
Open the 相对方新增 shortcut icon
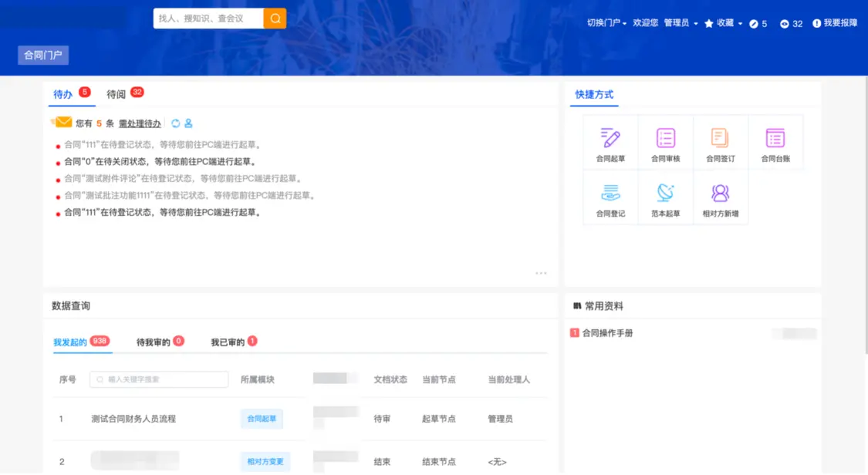point(720,193)
